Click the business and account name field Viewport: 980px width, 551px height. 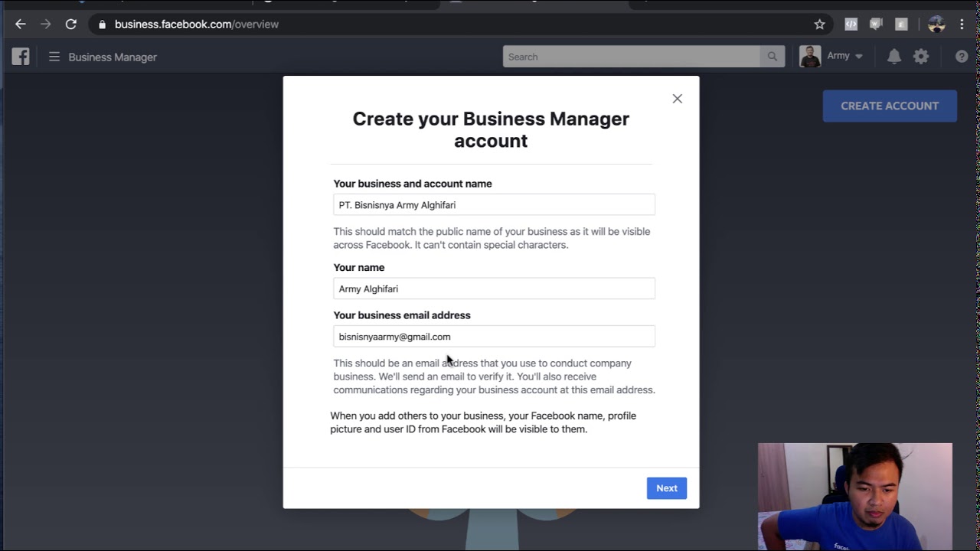tap(494, 205)
